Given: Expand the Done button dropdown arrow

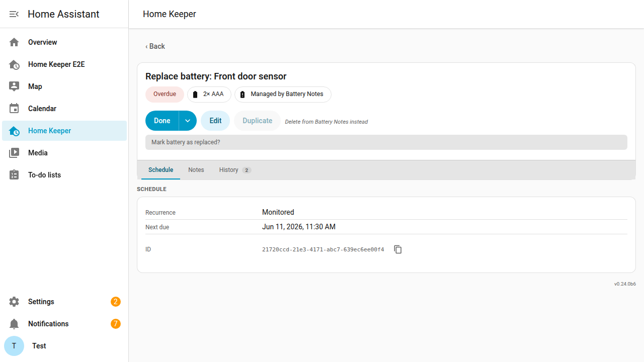Looking at the screenshot, I should pyautogui.click(x=188, y=121).
